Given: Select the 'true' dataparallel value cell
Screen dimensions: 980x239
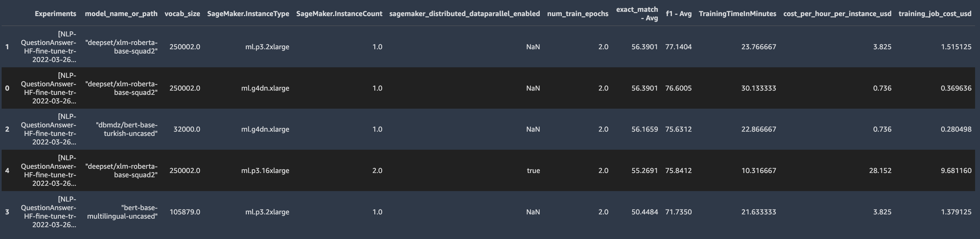Looking at the screenshot, I should [x=533, y=170].
